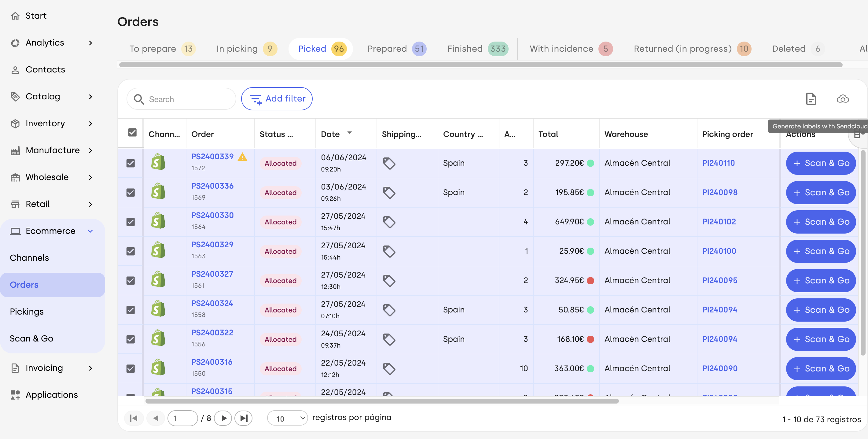This screenshot has width=868, height=439.
Task: Click the Add filter button
Action: (x=277, y=99)
